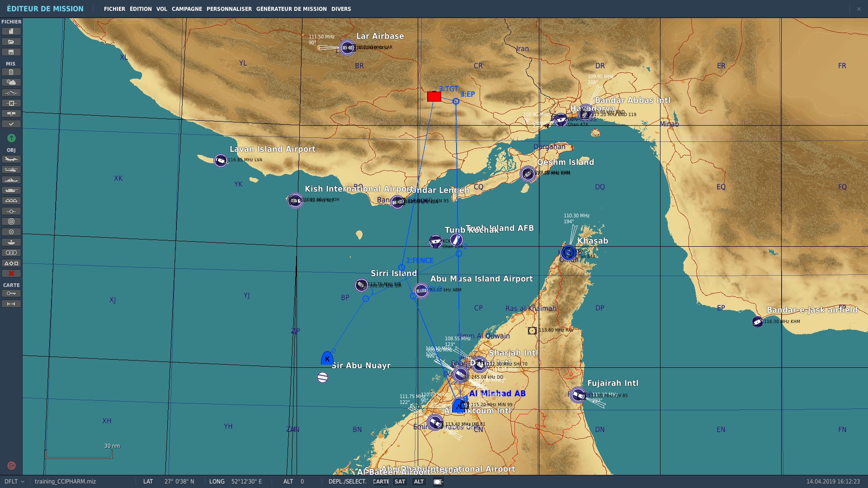Click the LAT coordinate label
Viewport: 868px width, 488px height.
coord(148,482)
